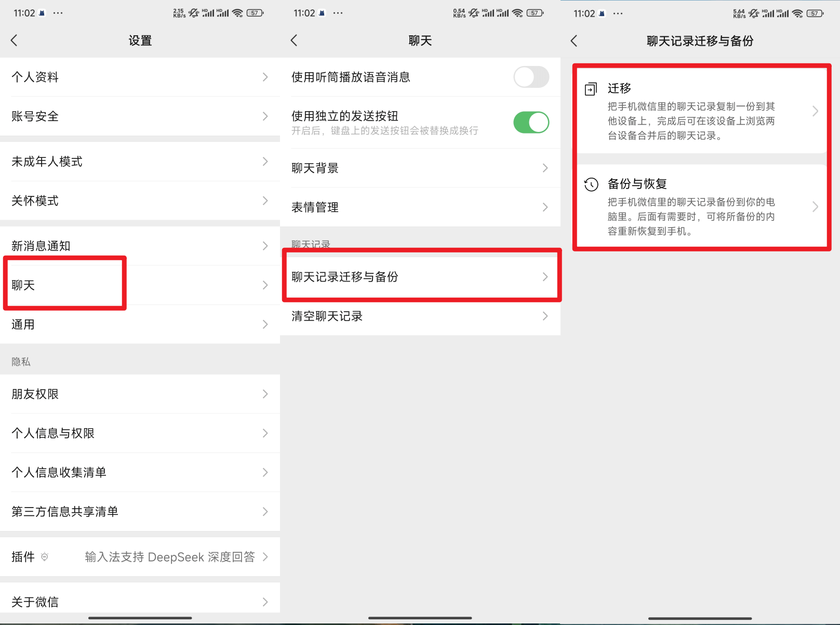Expand 表情管理 chevron arrow

pyautogui.click(x=545, y=207)
